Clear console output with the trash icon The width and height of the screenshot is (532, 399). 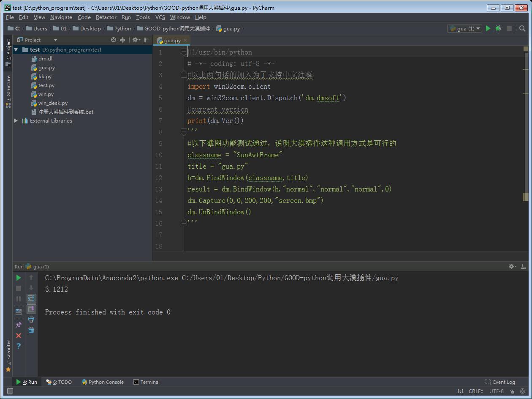coord(31,330)
